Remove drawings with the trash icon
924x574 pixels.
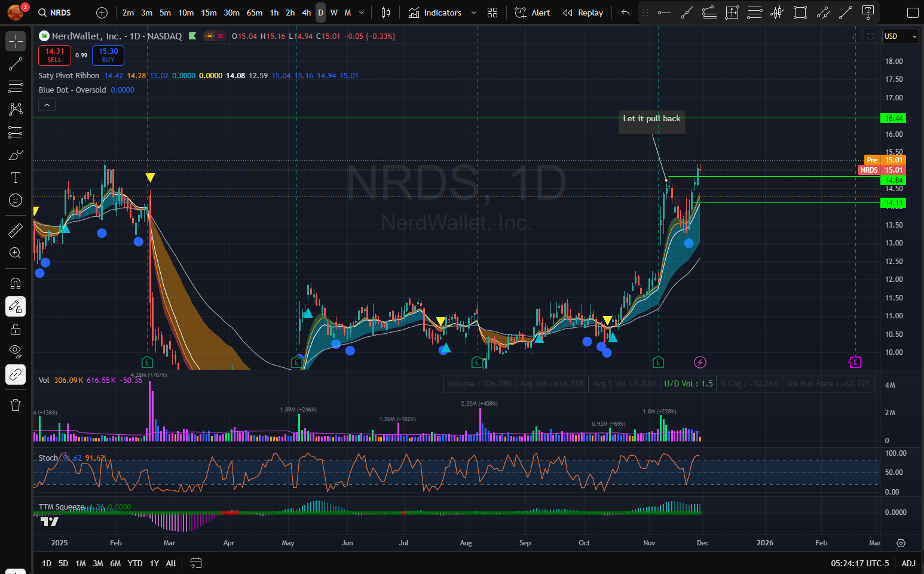click(16, 405)
